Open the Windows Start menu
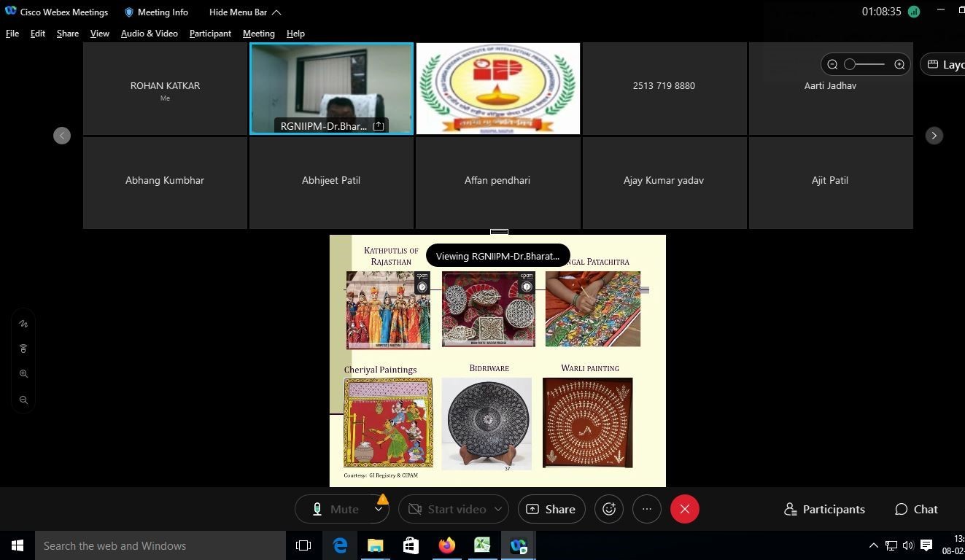The height and width of the screenshot is (560, 965). (x=18, y=545)
